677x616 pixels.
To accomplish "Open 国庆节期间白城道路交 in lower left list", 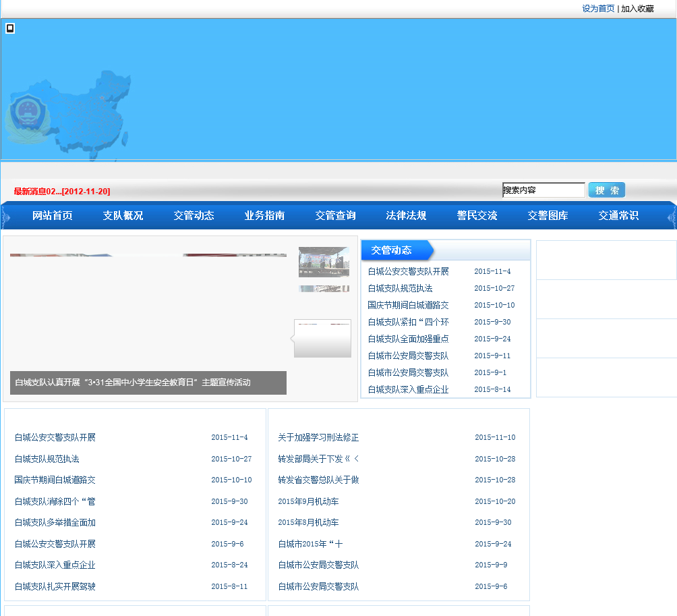I will pyautogui.click(x=55, y=480).
